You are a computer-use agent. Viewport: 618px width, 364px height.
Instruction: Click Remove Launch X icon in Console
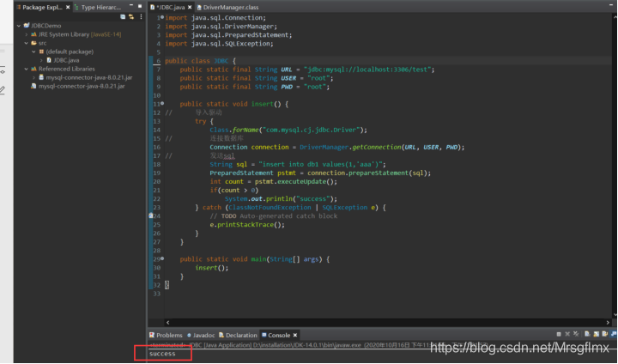click(567, 334)
